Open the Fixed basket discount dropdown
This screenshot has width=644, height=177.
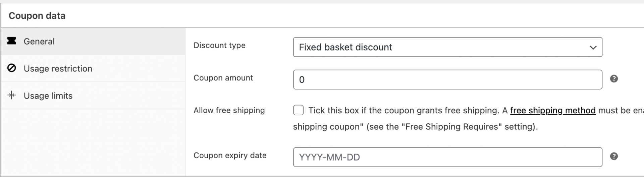click(447, 47)
